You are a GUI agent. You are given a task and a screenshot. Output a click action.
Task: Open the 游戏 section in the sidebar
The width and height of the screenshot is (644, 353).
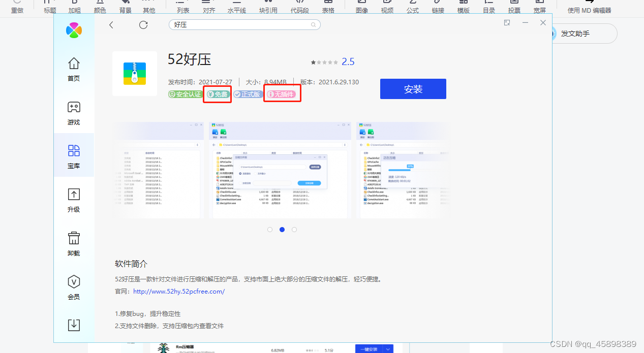tap(74, 113)
